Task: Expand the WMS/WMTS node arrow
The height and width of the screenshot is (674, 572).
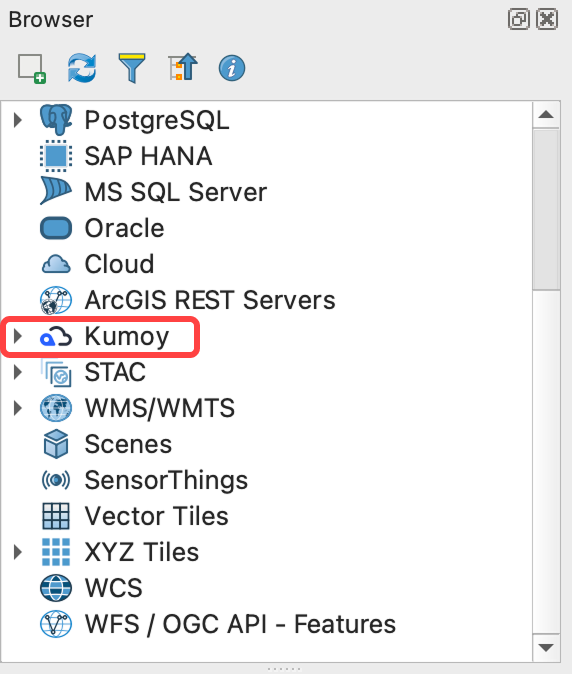Action: point(18,408)
